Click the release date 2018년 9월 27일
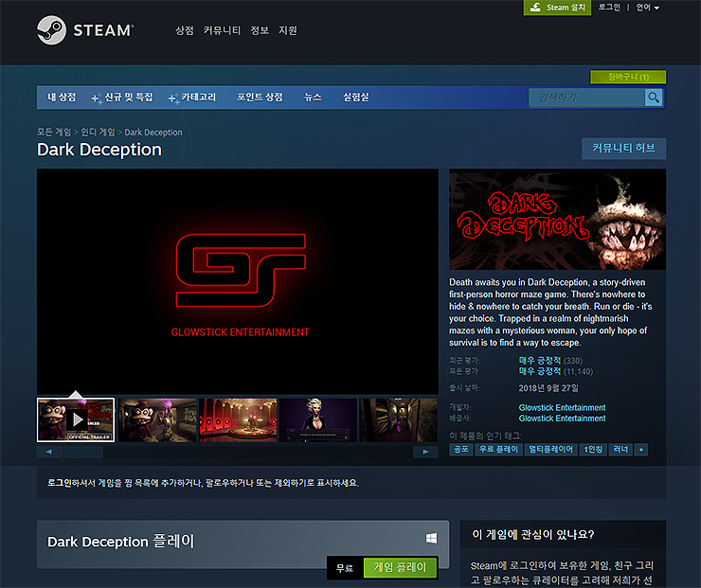Screen dimensions: 701x588 point(548,388)
